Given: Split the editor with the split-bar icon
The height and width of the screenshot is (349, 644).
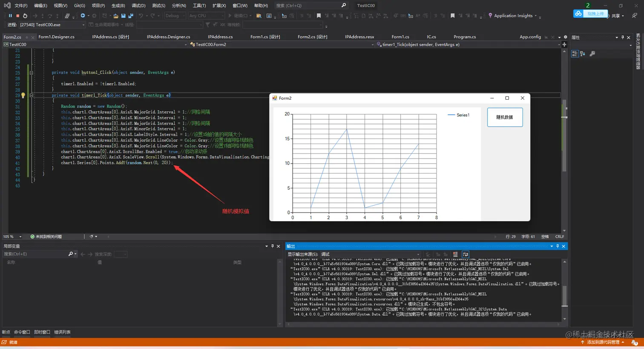Looking at the screenshot, I should [x=564, y=44].
